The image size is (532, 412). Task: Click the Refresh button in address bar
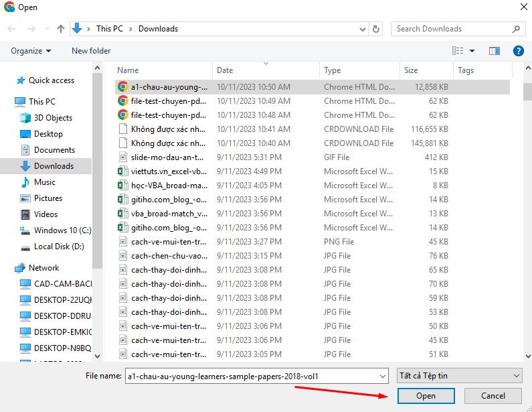[376, 29]
